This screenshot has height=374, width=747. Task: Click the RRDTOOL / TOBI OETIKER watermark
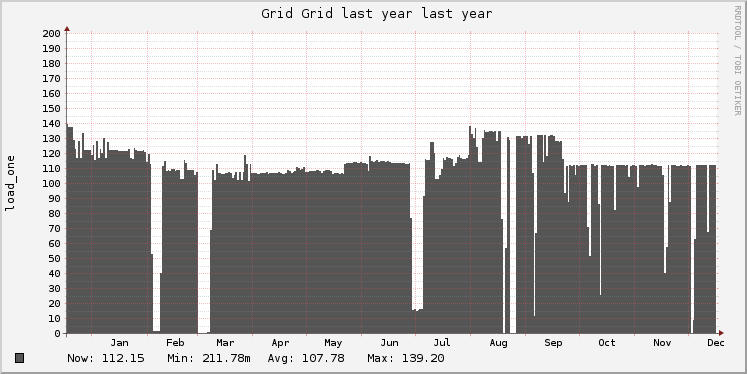[x=737, y=61]
